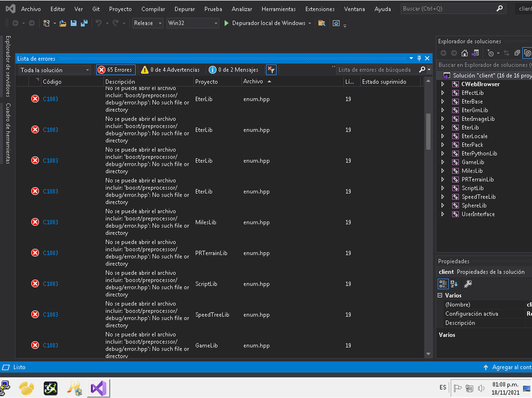
Task: Open the Git menu
Action: 96,9
